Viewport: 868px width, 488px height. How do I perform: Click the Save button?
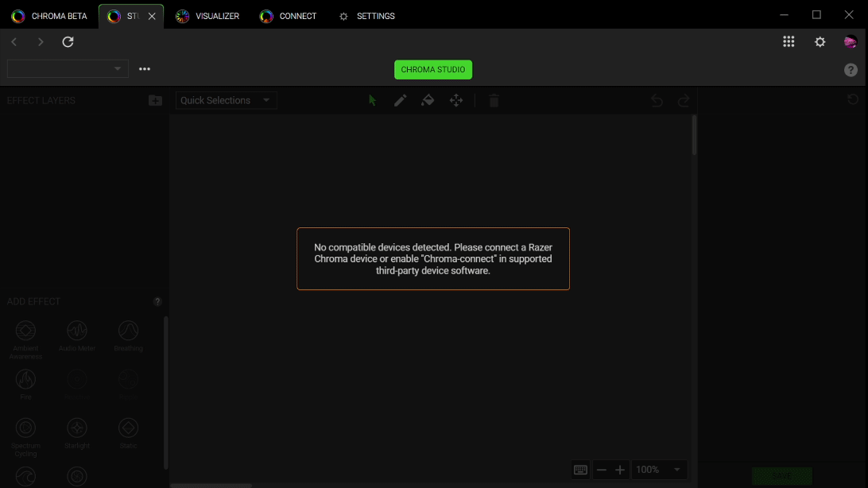point(781,476)
